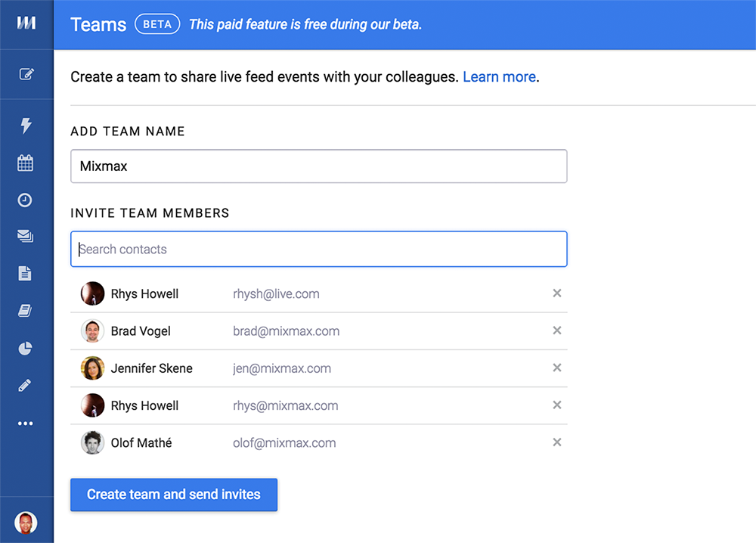
Task: Click the Learn more link
Action: click(x=500, y=76)
